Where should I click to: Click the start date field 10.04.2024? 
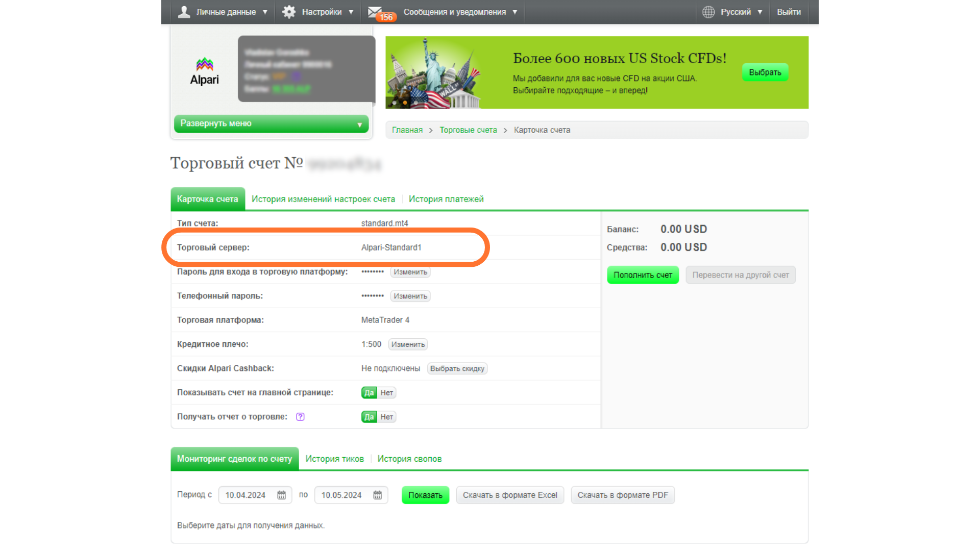[x=255, y=495]
